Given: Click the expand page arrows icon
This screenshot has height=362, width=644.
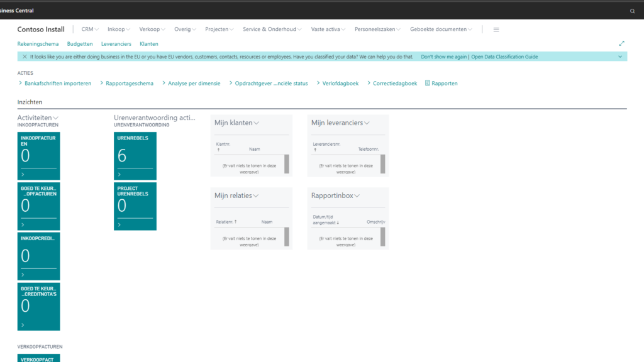Looking at the screenshot, I should (621, 44).
